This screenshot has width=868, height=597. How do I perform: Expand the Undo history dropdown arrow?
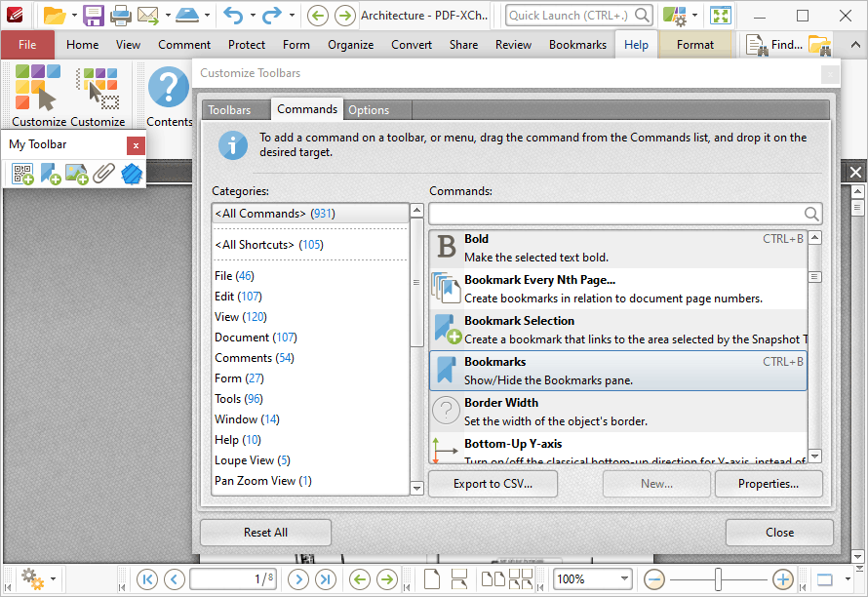pyautogui.click(x=253, y=16)
